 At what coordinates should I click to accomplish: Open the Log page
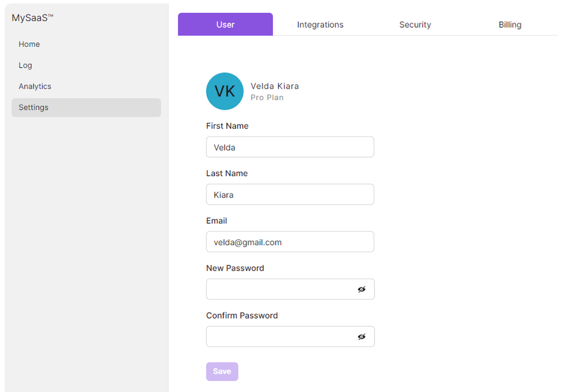pyautogui.click(x=25, y=65)
